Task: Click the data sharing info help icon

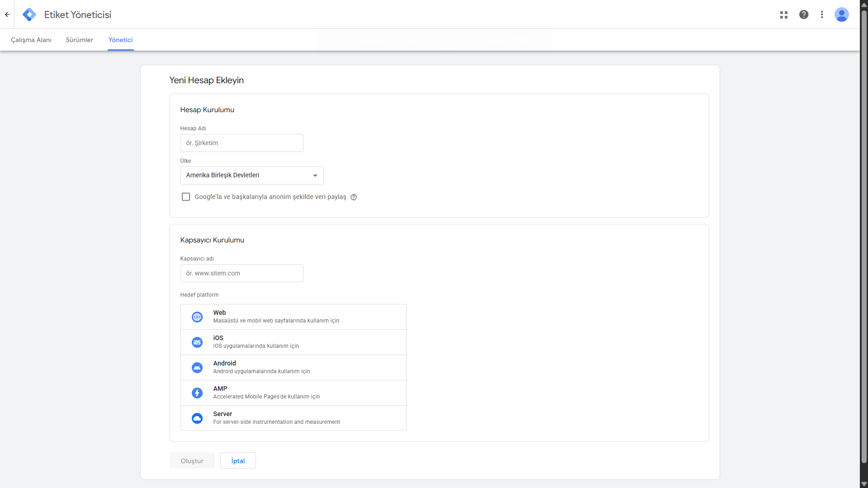Action: click(354, 197)
